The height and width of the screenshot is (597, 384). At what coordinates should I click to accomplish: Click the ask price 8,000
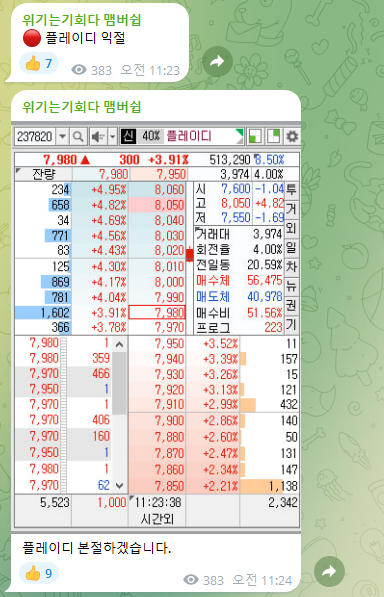click(x=169, y=282)
